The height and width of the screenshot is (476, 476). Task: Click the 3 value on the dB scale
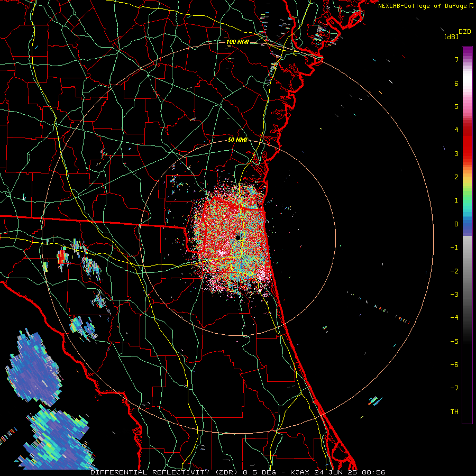tap(456, 153)
